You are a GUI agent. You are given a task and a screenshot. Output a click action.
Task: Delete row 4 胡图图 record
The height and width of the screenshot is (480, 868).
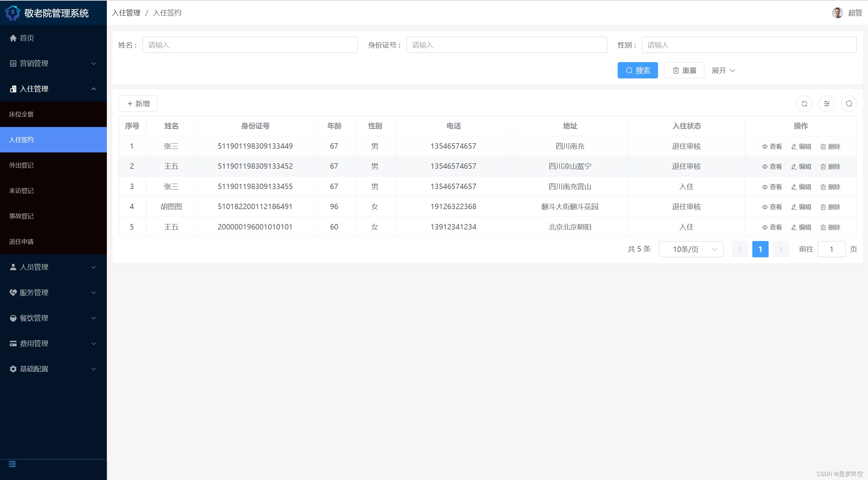pyautogui.click(x=830, y=207)
